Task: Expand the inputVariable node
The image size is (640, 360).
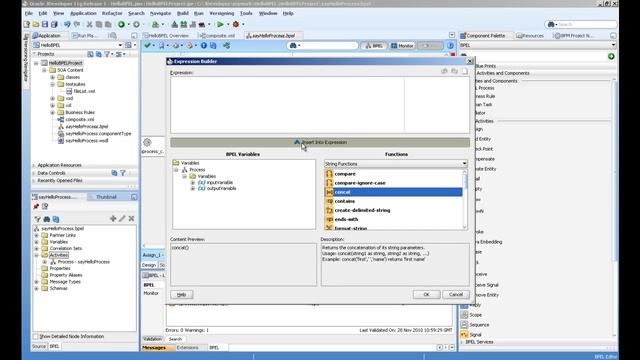Action: pos(193,182)
